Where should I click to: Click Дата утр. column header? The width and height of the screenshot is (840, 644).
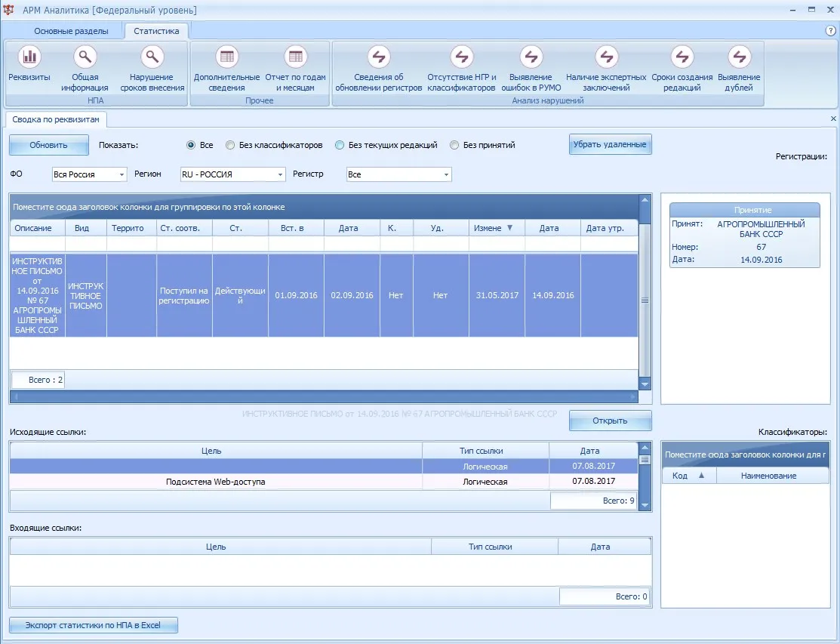pos(609,228)
